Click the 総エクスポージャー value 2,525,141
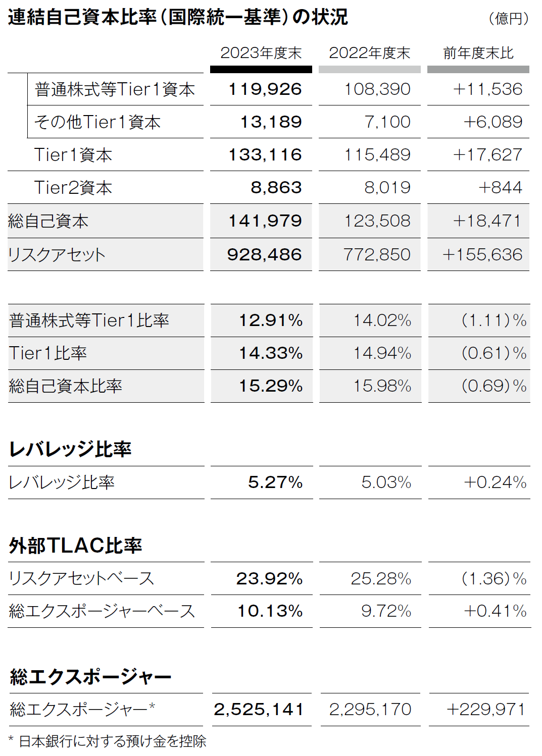 (259, 710)
